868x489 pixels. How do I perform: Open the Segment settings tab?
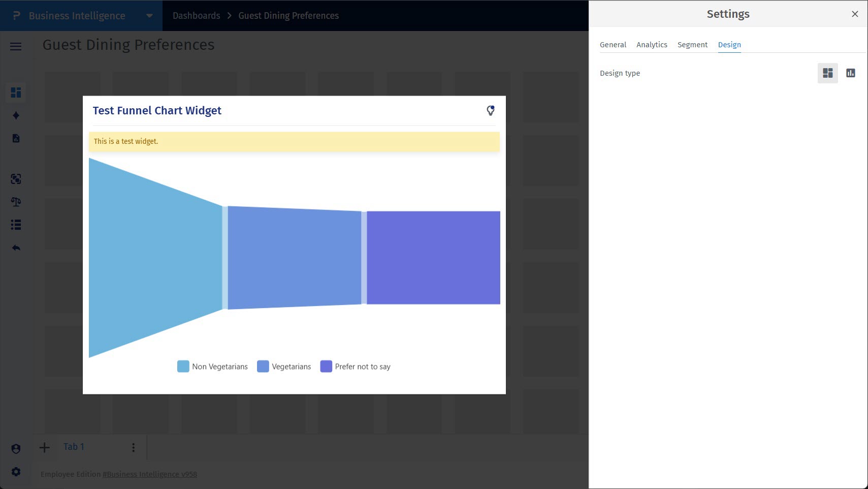tap(692, 44)
